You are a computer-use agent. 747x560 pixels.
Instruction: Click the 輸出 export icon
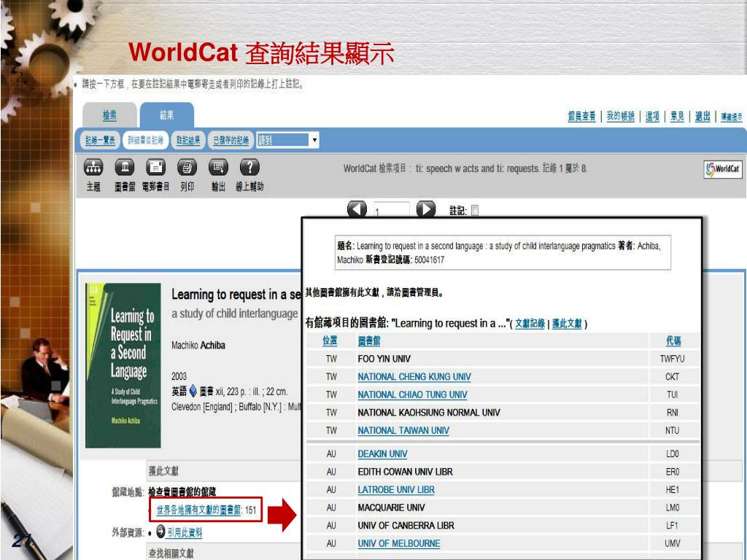click(218, 168)
